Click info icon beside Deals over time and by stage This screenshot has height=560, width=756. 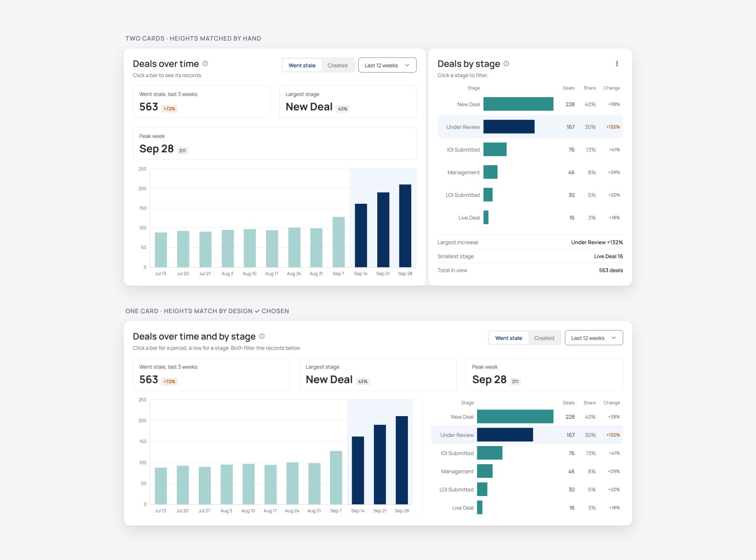point(262,336)
